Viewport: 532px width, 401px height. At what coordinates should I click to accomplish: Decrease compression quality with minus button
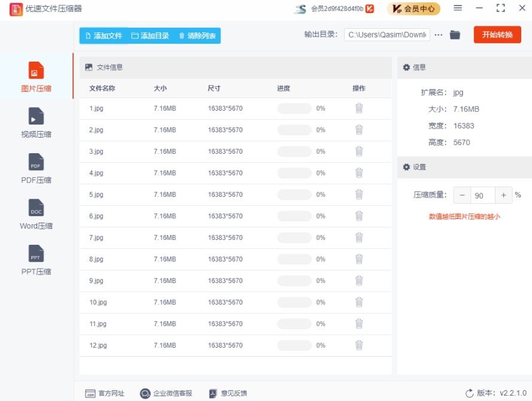[x=462, y=195]
